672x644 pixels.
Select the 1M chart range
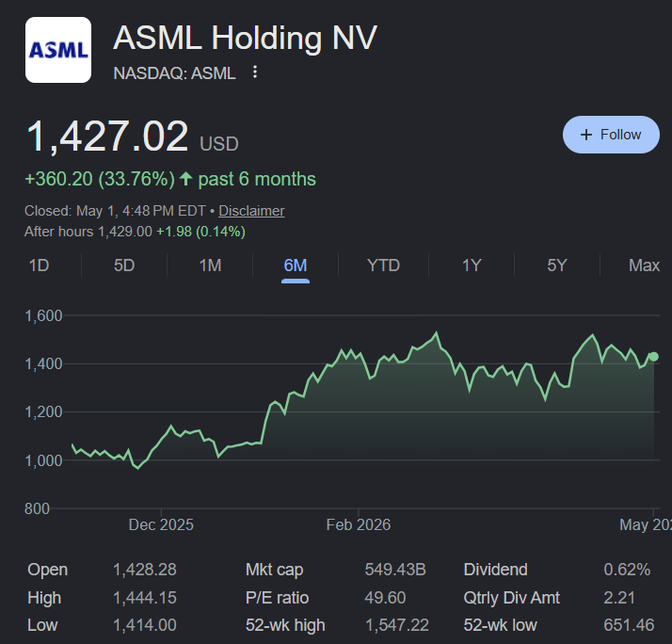[210, 266]
